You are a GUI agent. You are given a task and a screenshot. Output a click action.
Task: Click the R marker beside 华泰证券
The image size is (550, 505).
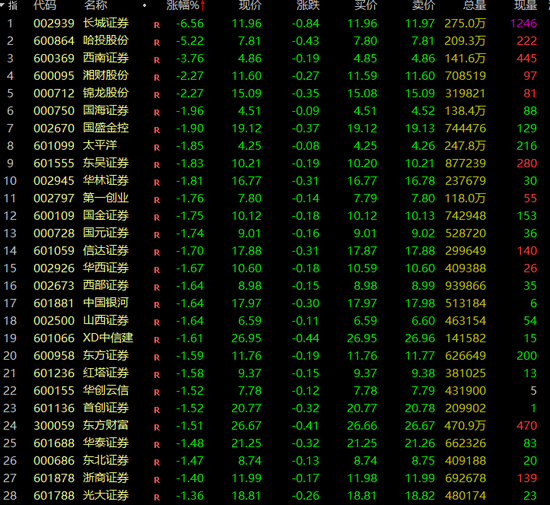click(157, 445)
